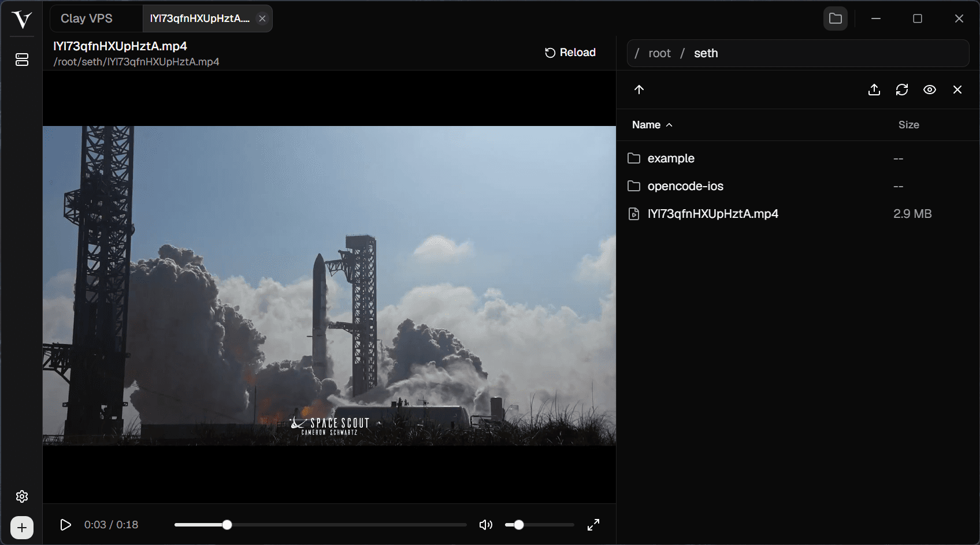Viewport: 980px width, 545px height.
Task: Enter fullscreen video mode
Action: pos(593,525)
